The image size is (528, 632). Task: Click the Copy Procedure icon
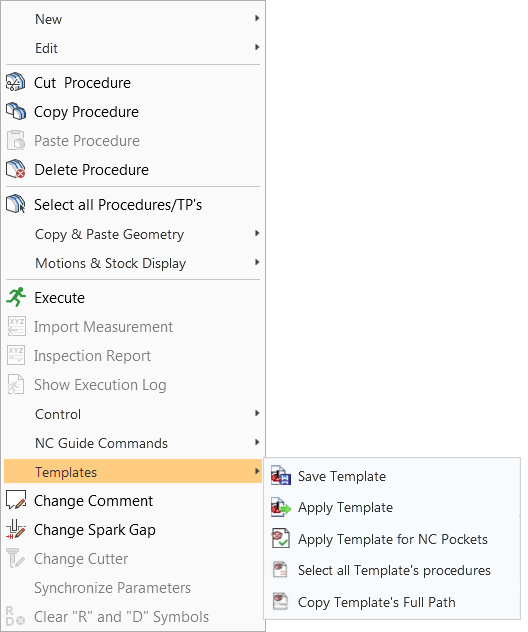16,111
